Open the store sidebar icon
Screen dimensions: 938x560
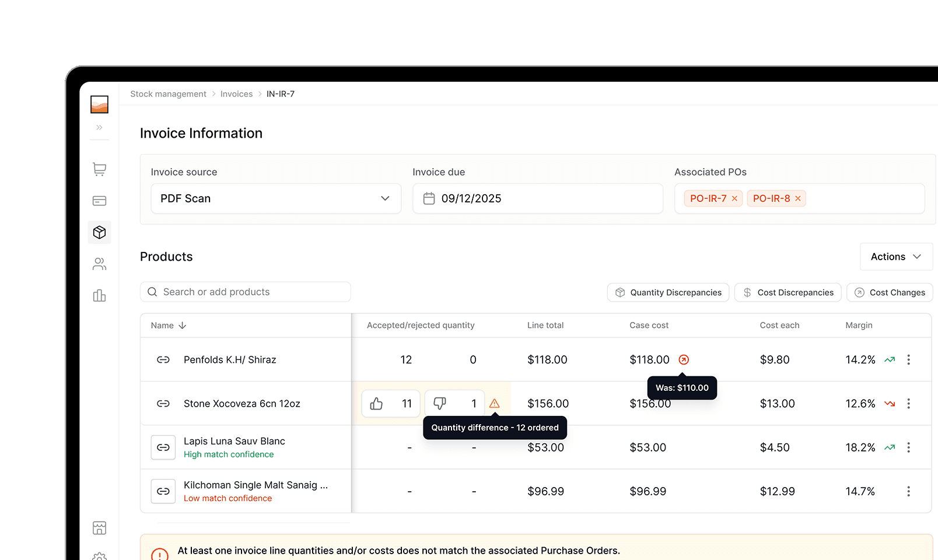(99, 528)
